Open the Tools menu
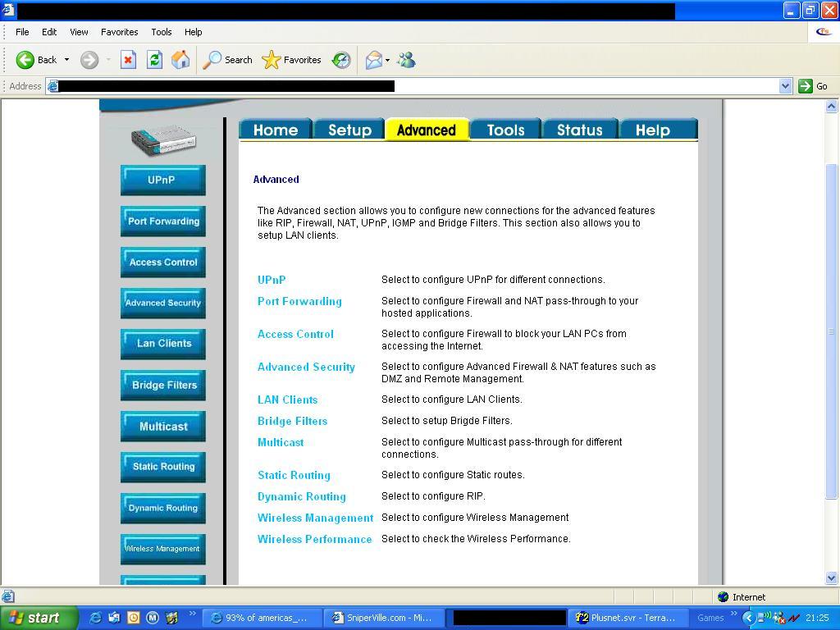Viewport: 840px width, 630px height. point(162,32)
